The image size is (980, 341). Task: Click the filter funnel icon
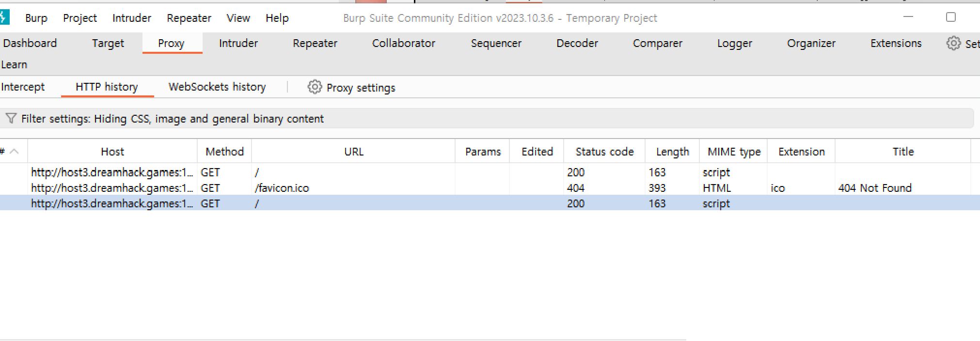(11, 118)
